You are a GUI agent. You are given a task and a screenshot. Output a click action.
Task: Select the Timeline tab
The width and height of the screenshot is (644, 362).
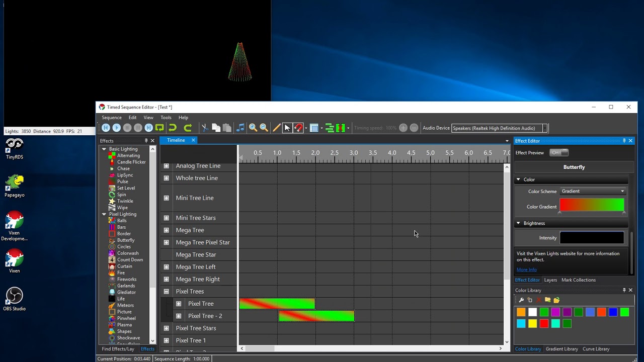176,140
